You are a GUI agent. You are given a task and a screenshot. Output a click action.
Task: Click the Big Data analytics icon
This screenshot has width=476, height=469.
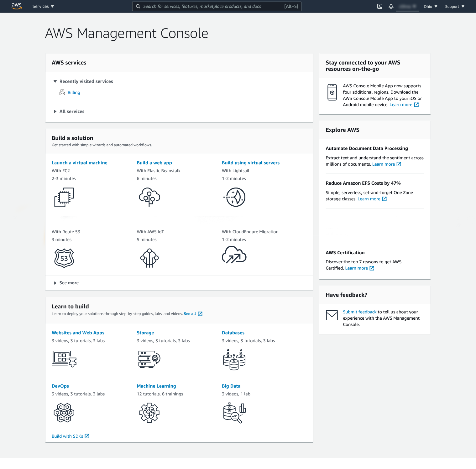[x=234, y=413]
